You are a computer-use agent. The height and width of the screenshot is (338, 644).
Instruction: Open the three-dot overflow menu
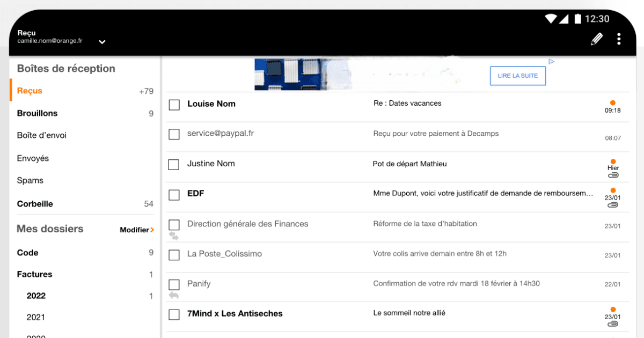[x=619, y=39]
